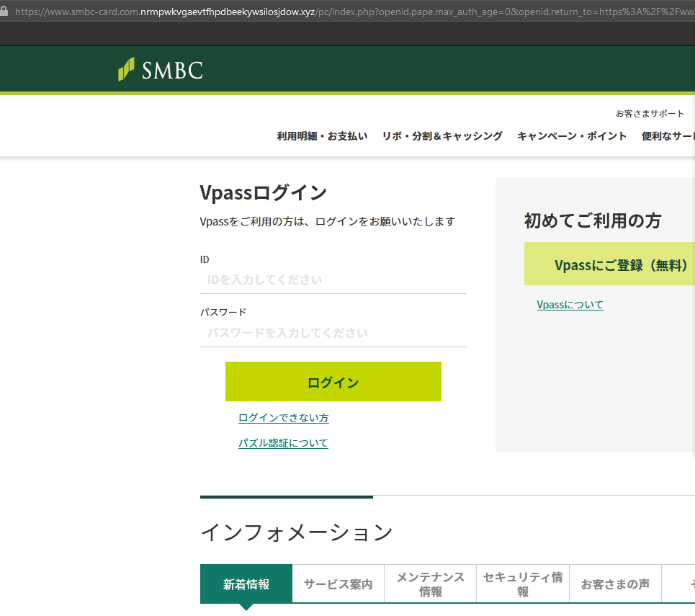
Task: Switch to セキュリティ情報 tab
Action: click(523, 584)
